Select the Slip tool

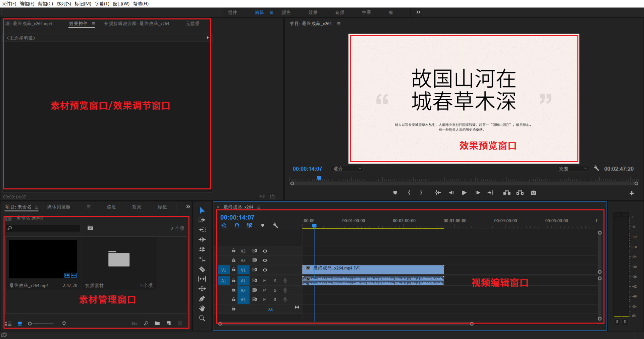[202, 279]
